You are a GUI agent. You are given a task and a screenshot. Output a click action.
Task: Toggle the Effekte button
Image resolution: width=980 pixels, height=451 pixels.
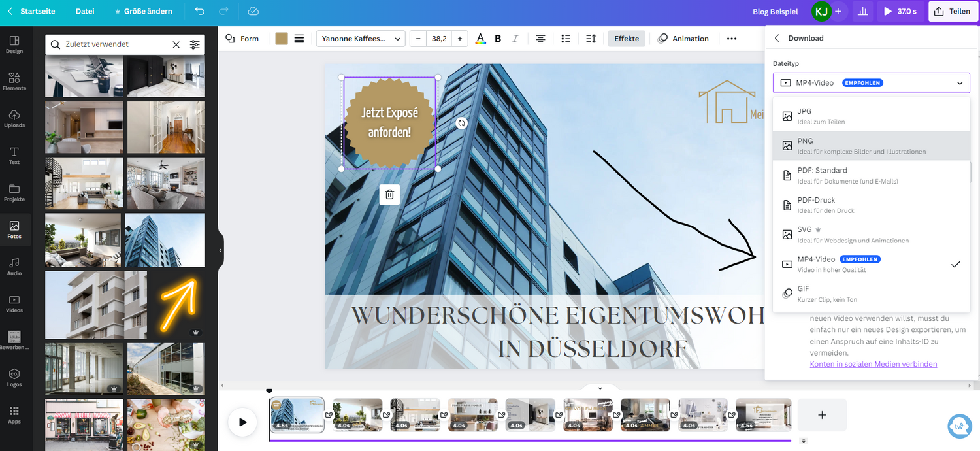[x=627, y=39]
